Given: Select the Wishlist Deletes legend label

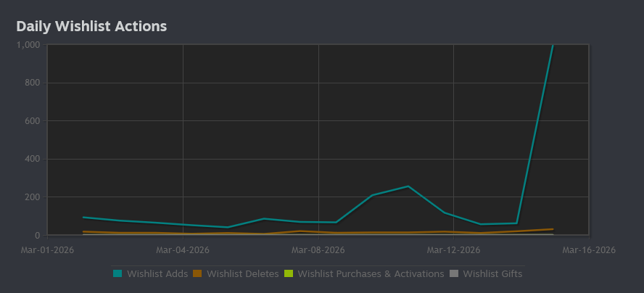Looking at the screenshot, I should [243, 273].
